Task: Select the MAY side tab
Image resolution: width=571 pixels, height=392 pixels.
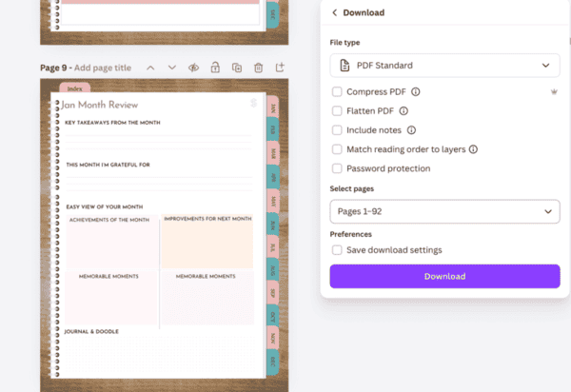Action: [x=273, y=201]
